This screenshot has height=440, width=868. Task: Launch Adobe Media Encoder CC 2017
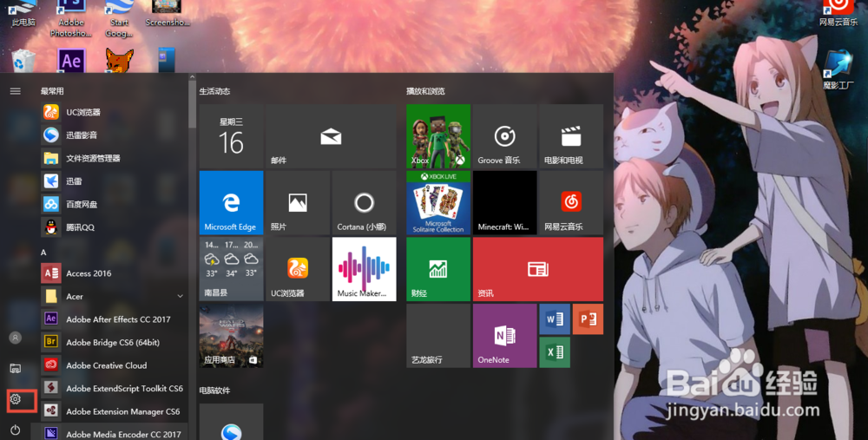pos(113,432)
